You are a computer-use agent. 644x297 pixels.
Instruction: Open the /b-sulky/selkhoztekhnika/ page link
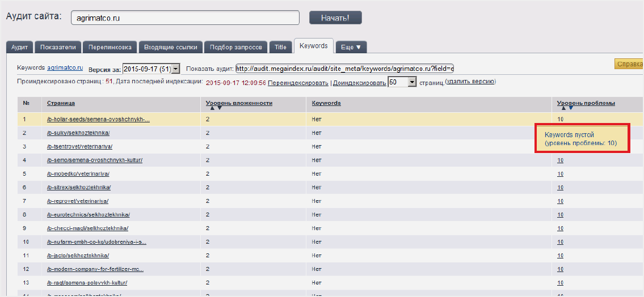click(78, 133)
